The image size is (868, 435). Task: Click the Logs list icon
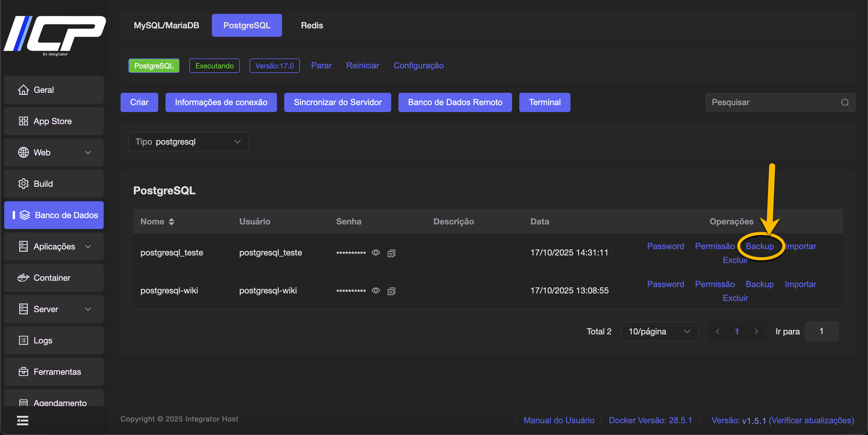point(23,340)
